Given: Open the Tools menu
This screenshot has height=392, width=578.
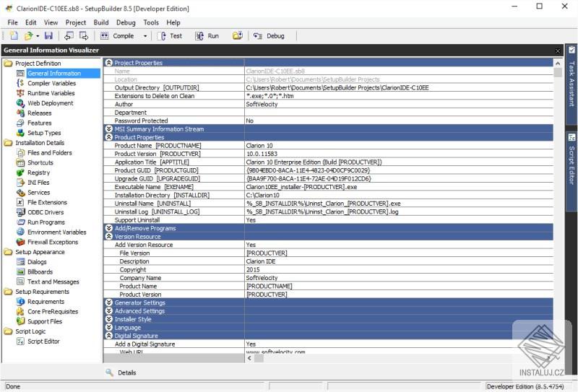Looking at the screenshot, I should [x=151, y=22].
